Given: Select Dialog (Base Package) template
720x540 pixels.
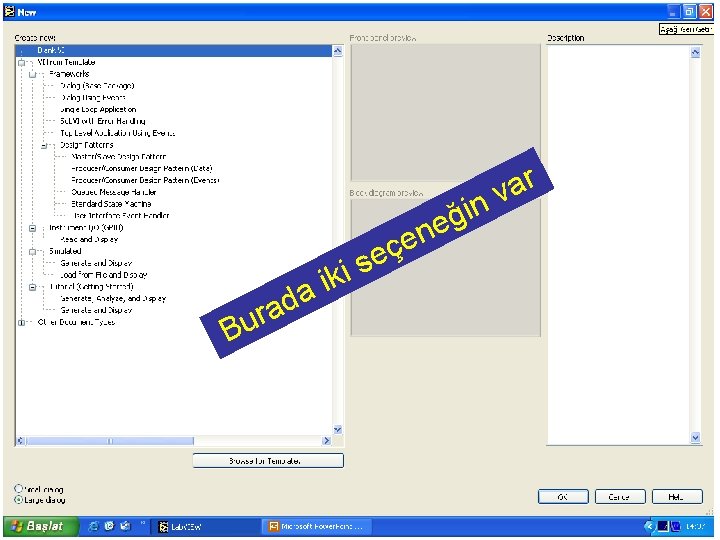Looking at the screenshot, I should coord(97,86).
